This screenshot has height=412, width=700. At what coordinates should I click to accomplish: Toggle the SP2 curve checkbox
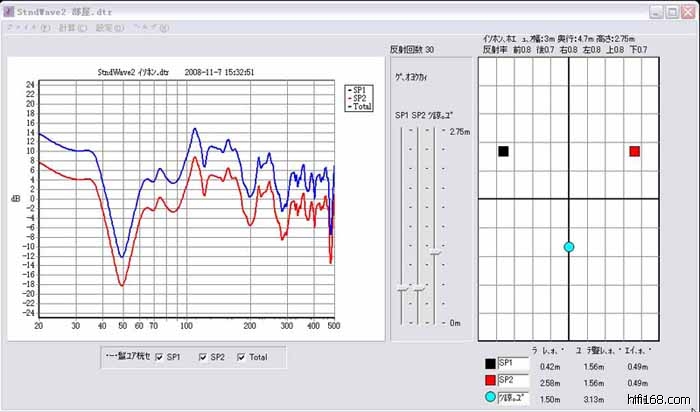(x=203, y=357)
